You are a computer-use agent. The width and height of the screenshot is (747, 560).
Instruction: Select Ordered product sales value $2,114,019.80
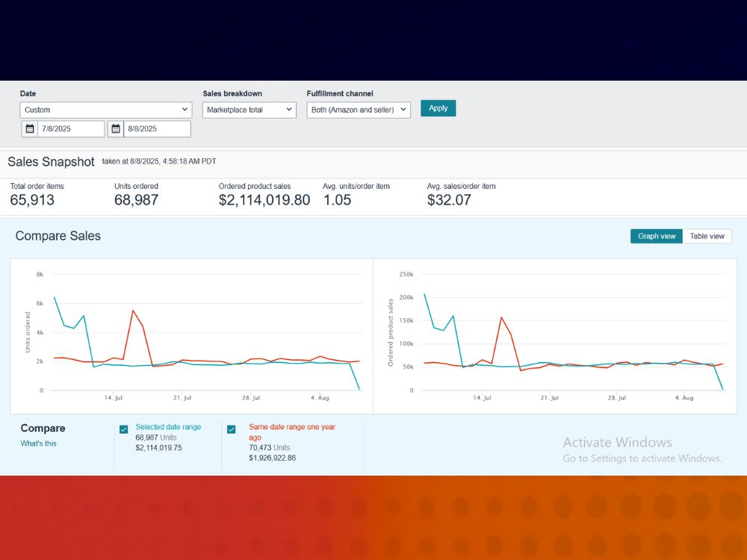(x=264, y=200)
